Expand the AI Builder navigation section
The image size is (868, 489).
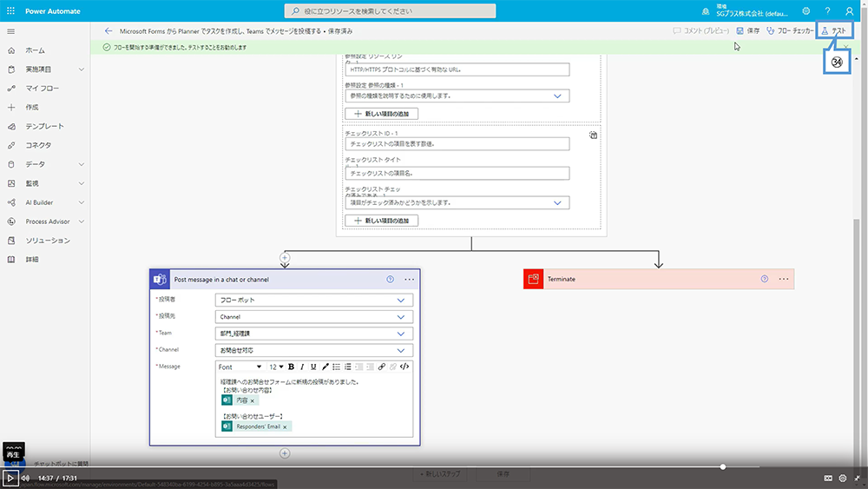pyautogui.click(x=82, y=202)
